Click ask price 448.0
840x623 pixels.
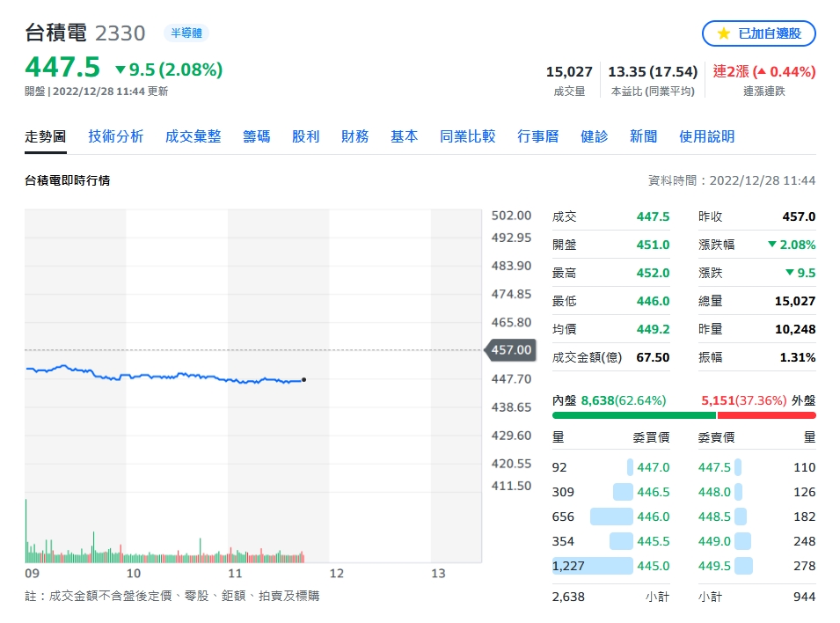[714, 492]
